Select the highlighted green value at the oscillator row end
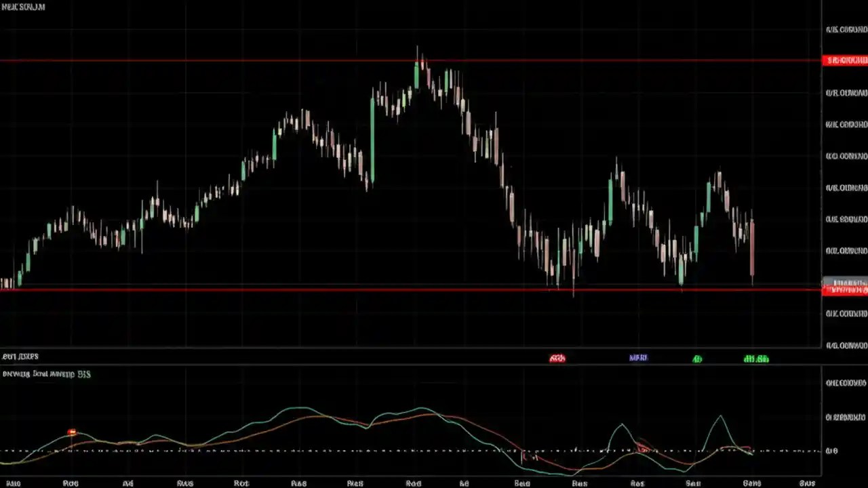The image size is (868, 488). pyautogui.click(x=757, y=359)
